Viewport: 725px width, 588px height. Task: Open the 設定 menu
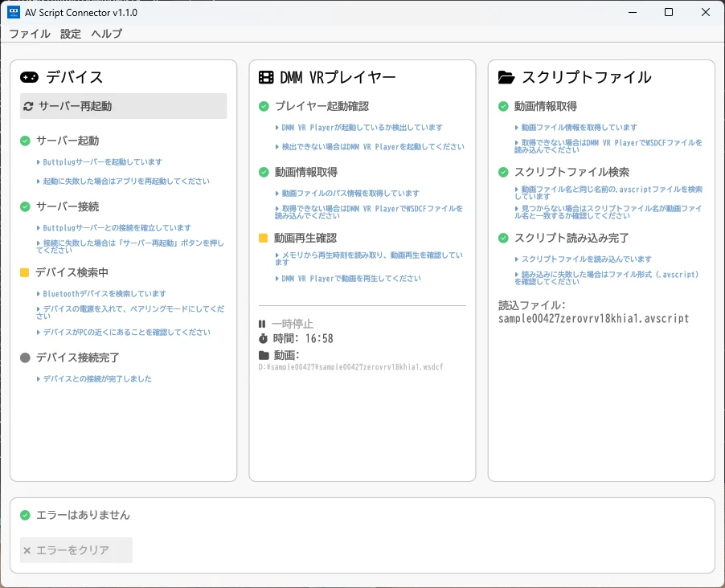pos(70,33)
